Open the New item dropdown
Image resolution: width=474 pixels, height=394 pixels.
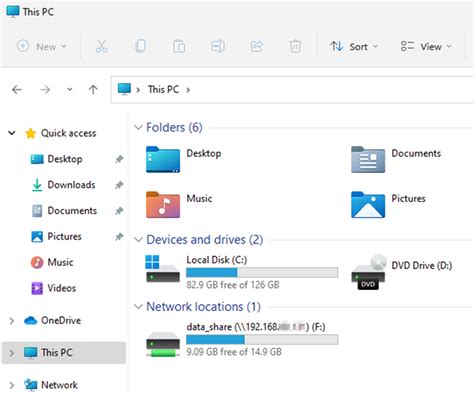[42, 46]
